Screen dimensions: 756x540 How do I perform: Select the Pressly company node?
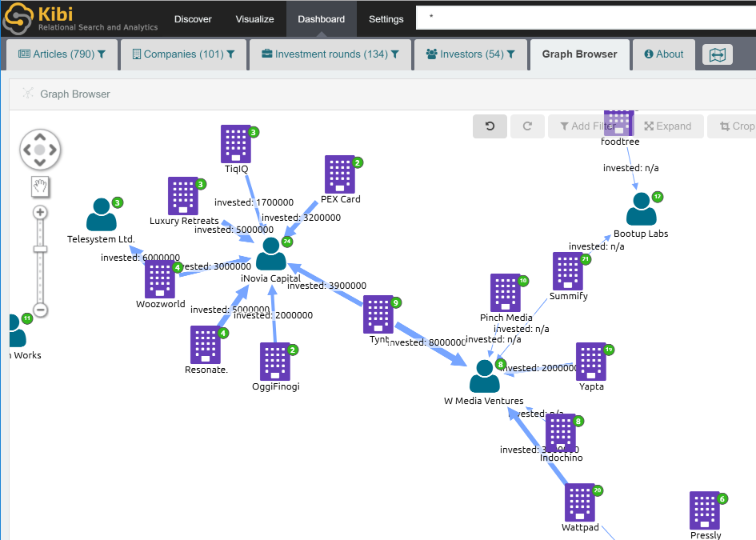705,510
